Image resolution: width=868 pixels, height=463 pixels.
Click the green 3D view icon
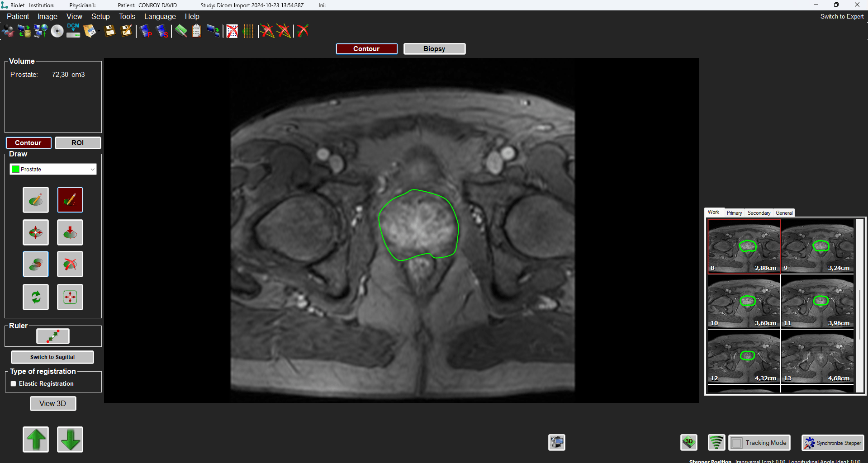[x=688, y=442]
